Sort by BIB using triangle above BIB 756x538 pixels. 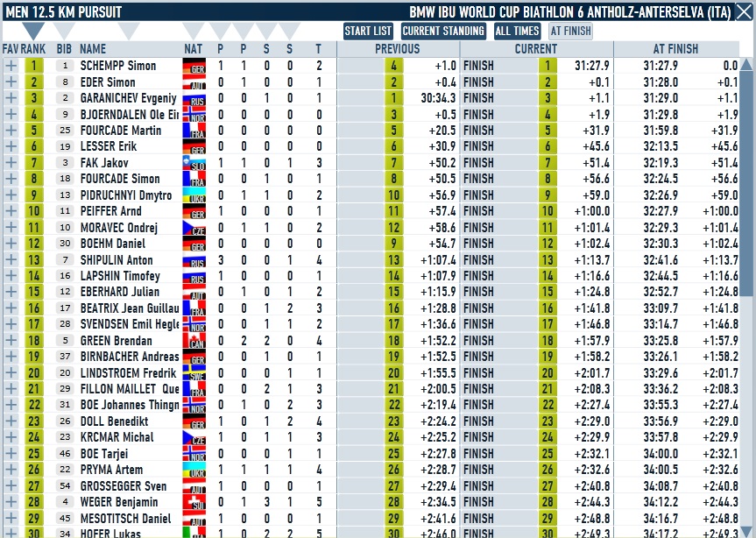pos(64,32)
